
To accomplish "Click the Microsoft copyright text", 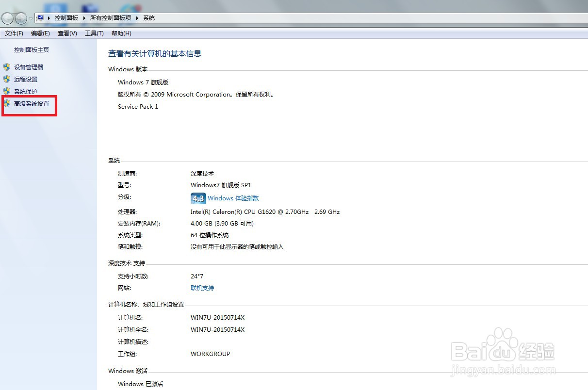I will [196, 95].
